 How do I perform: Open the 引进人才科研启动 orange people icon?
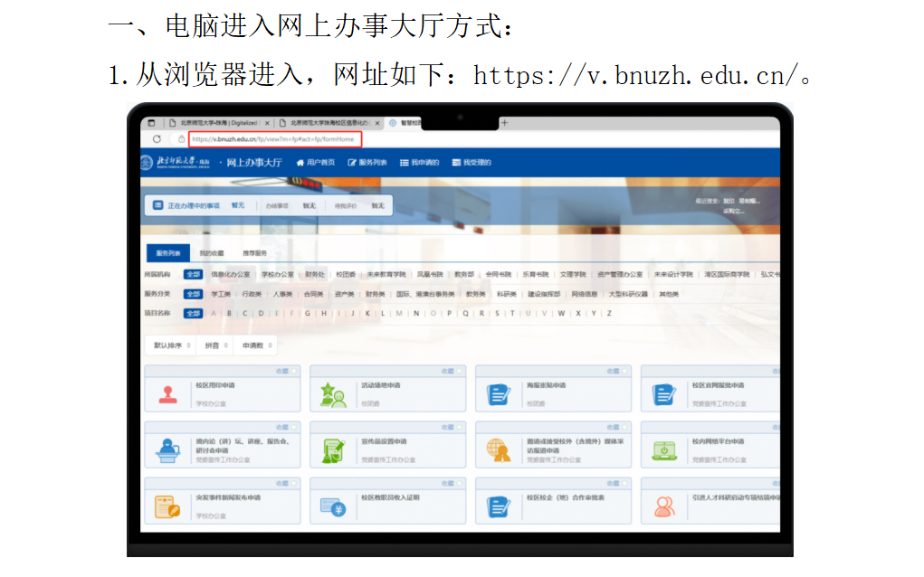coord(664,506)
